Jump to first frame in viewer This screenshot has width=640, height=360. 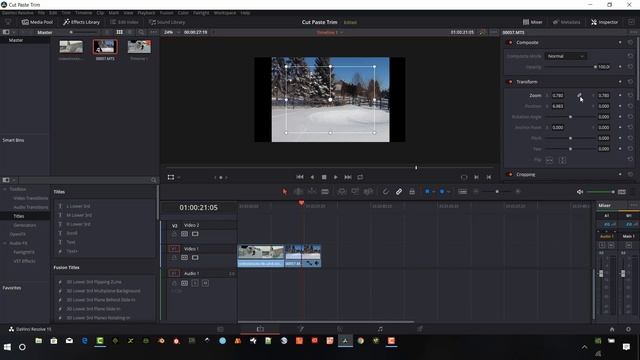tap(300, 177)
